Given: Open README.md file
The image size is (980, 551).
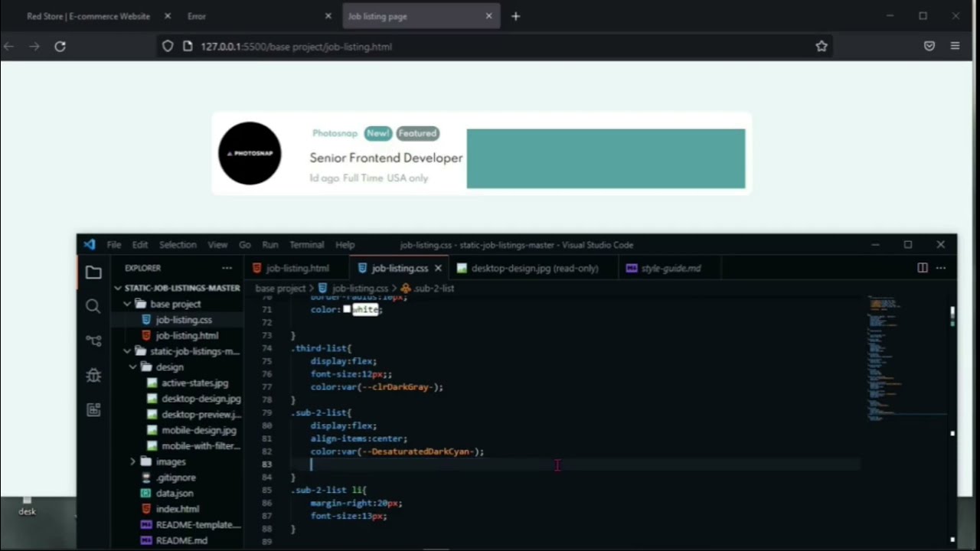Looking at the screenshot, I should 181,540.
